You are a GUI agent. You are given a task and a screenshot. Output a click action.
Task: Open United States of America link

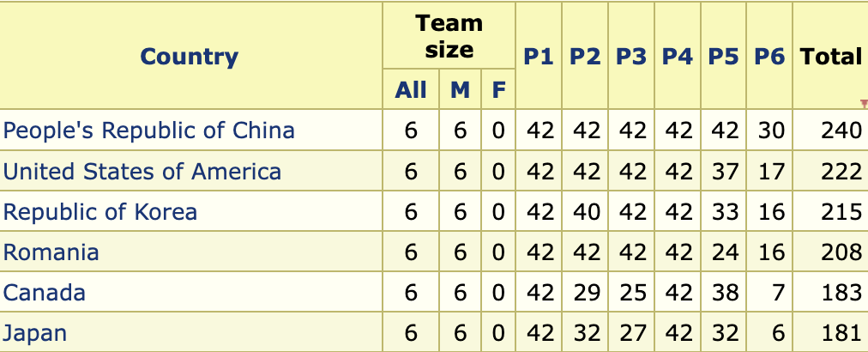click(x=142, y=172)
